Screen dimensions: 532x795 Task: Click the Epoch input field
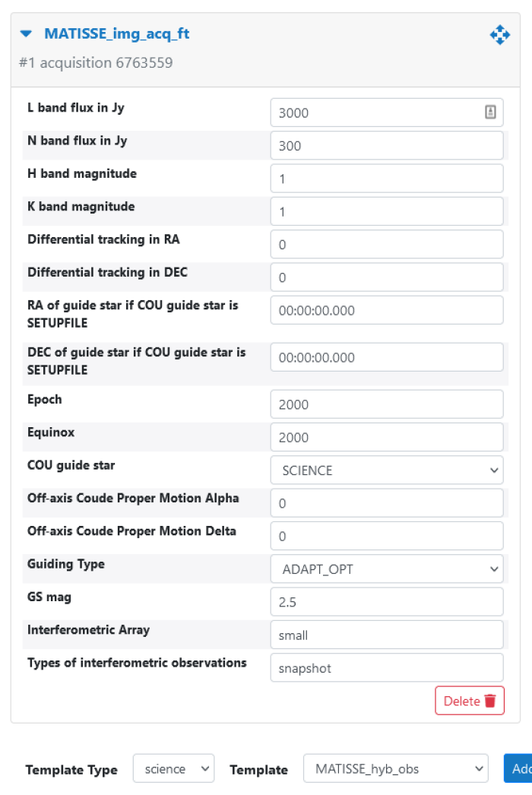(387, 404)
